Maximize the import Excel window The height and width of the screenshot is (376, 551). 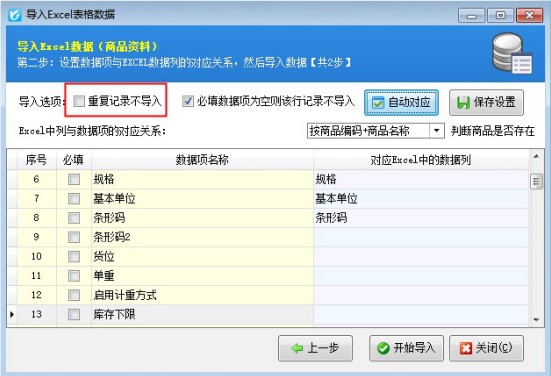[500, 16]
